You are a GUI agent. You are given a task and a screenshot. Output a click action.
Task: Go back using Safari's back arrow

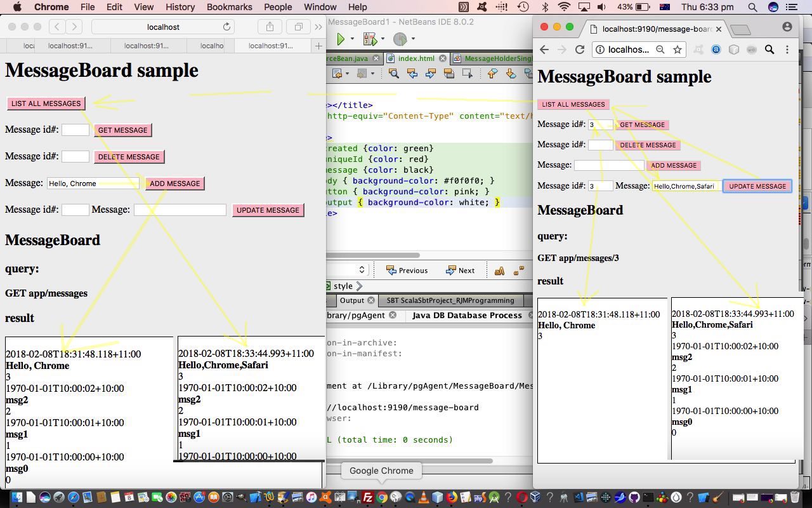(56, 27)
